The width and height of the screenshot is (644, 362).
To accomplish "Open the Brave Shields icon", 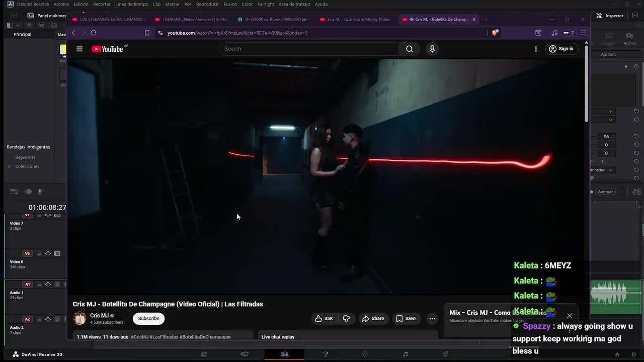I will point(495,33).
